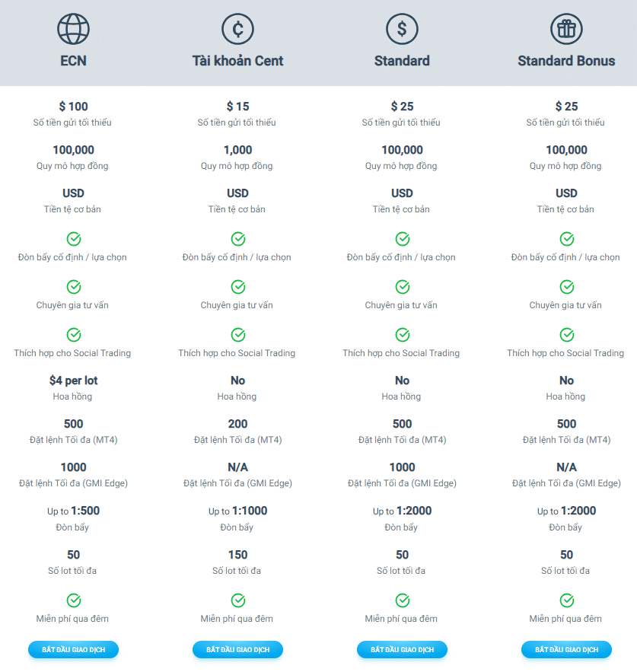Select the ECN column heading
Image resolution: width=637 pixels, height=672 pixels.
[x=73, y=61]
